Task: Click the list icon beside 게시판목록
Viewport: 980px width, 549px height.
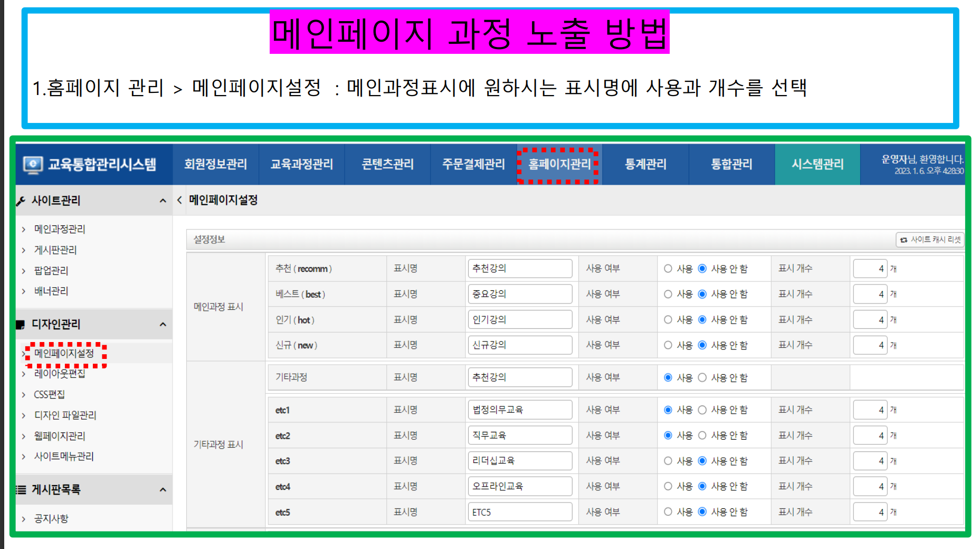Action: click(x=21, y=490)
